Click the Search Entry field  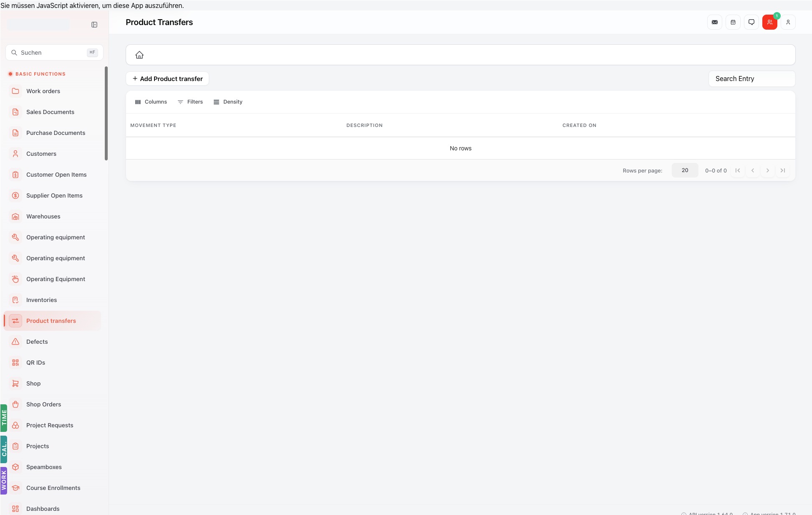pos(752,79)
